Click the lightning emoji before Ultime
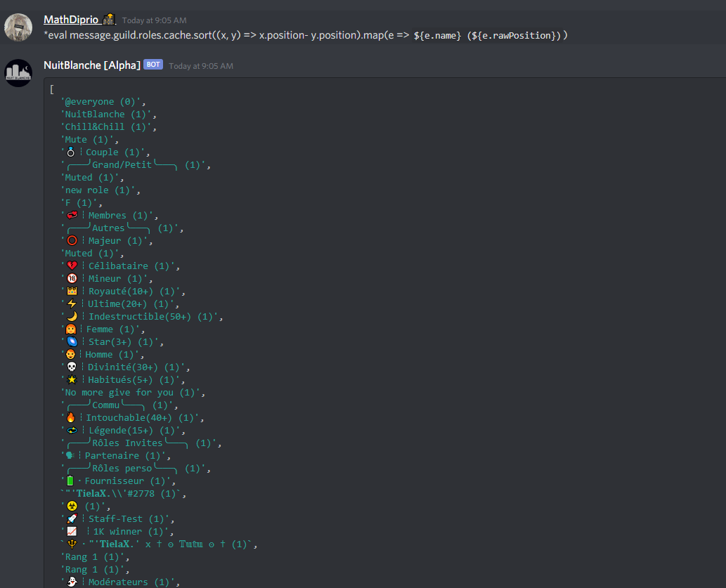 click(72, 303)
